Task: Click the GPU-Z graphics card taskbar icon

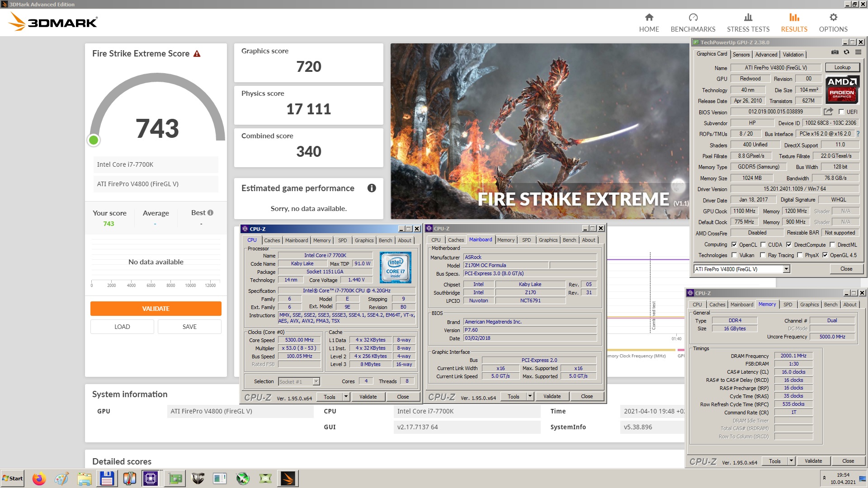Action: click(175, 479)
